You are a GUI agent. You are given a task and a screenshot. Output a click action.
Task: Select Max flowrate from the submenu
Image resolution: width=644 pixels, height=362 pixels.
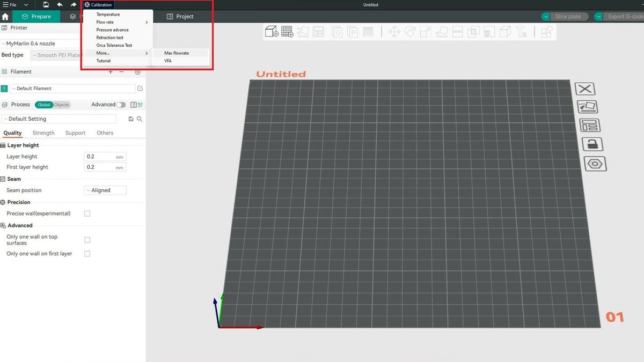coord(177,53)
